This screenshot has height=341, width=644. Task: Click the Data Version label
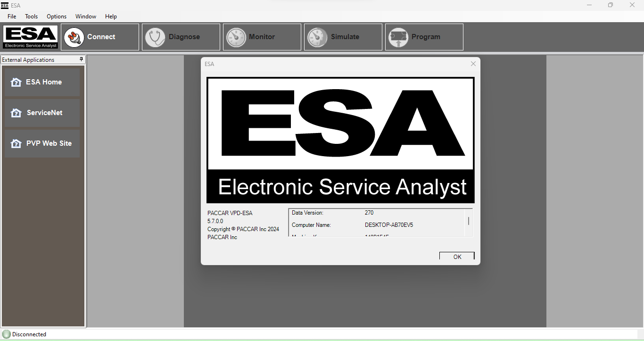click(307, 213)
